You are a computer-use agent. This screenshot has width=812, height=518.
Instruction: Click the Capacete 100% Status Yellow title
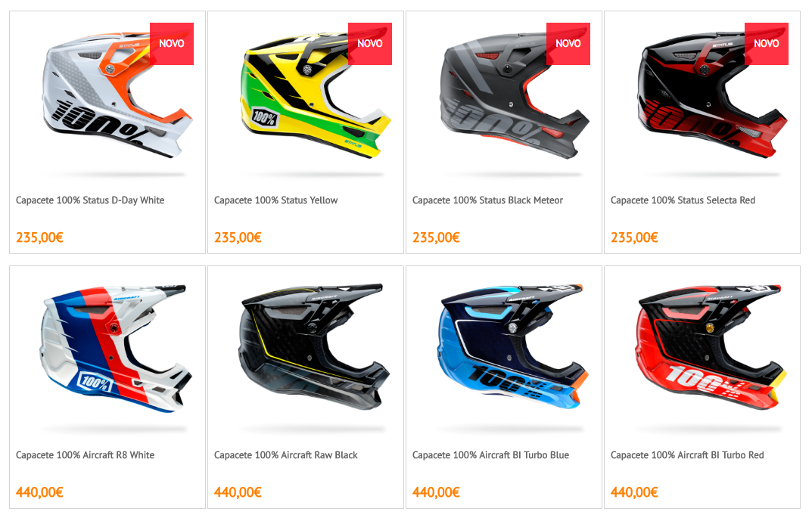click(x=276, y=200)
